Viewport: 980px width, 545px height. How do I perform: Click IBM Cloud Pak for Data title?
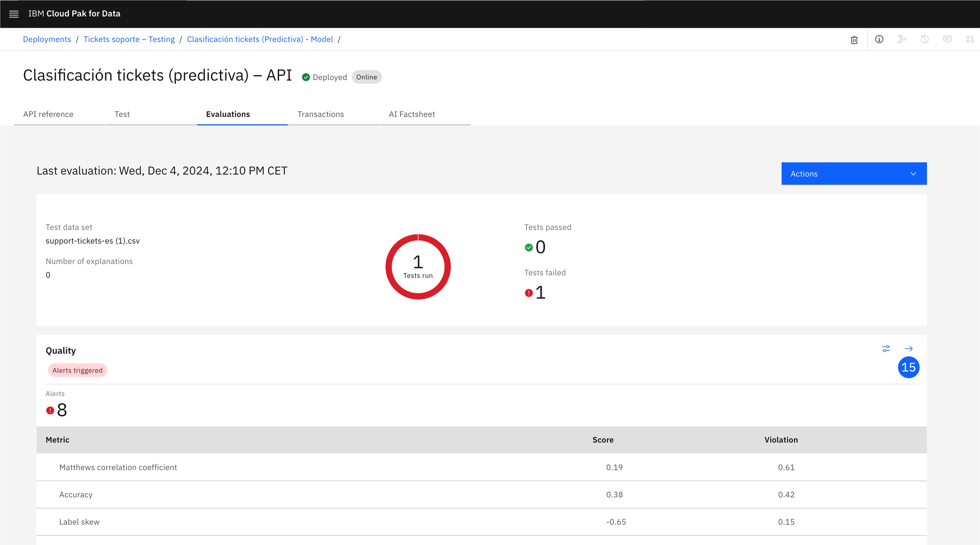(x=74, y=14)
